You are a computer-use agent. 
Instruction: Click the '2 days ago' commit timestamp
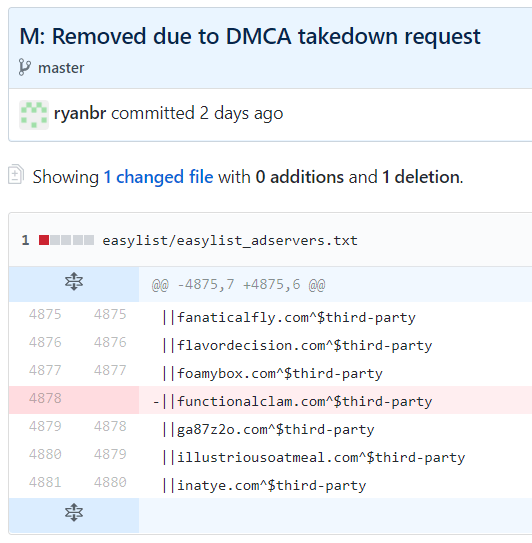pyautogui.click(x=241, y=114)
